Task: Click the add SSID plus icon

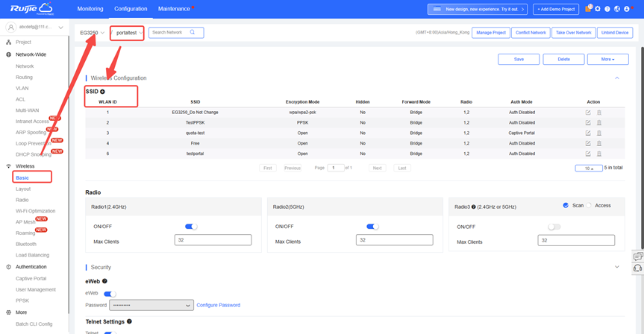Action: tap(102, 92)
